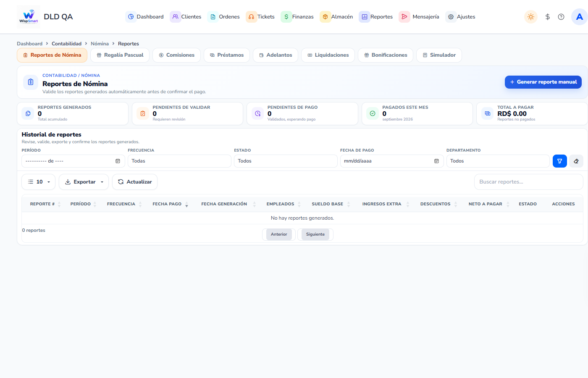Open the Dashboard nav menu
The height and width of the screenshot is (378, 588).
pyautogui.click(x=145, y=17)
